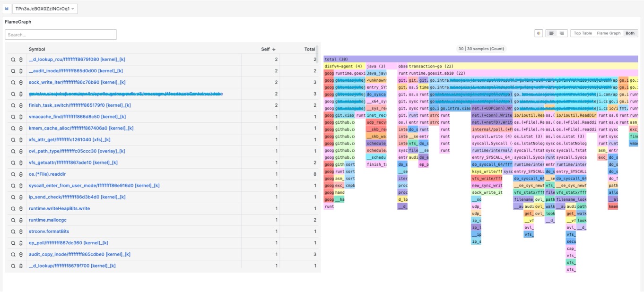Click search icon for runtime.mallocgc row

(x=13, y=220)
